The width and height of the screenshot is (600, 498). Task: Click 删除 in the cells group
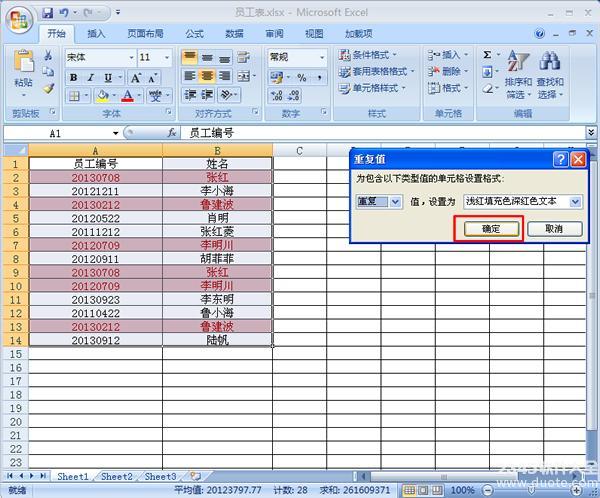pos(448,72)
